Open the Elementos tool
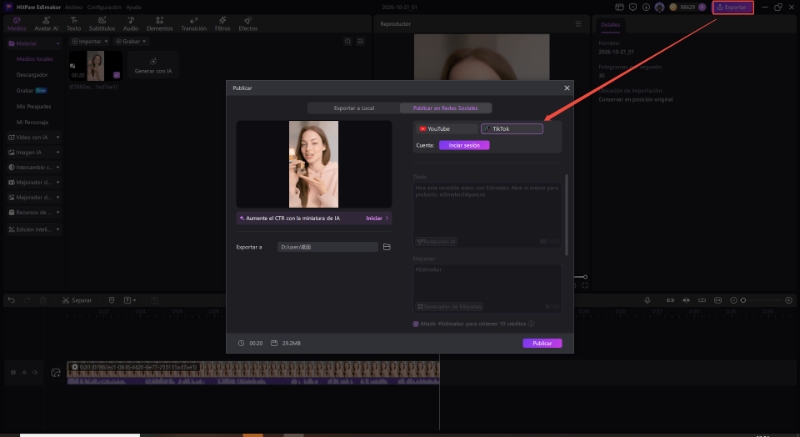Image resolution: width=800 pixels, height=437 pixels. click(160, 24)
